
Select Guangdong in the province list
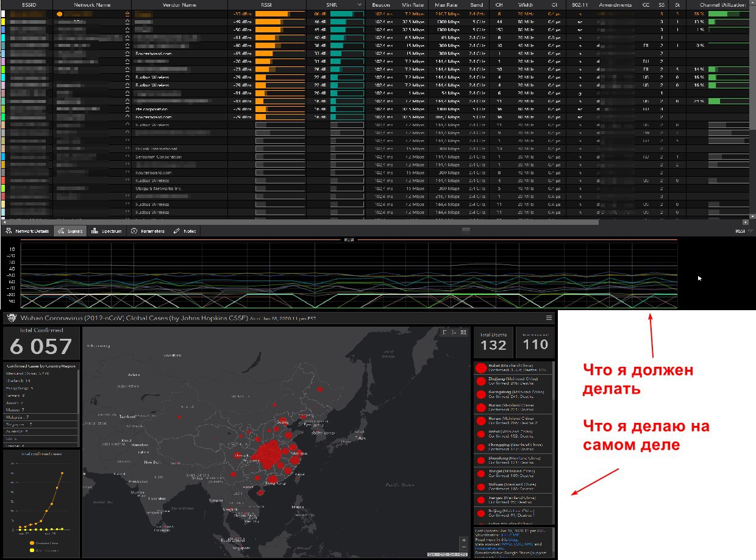coord(513,394)
